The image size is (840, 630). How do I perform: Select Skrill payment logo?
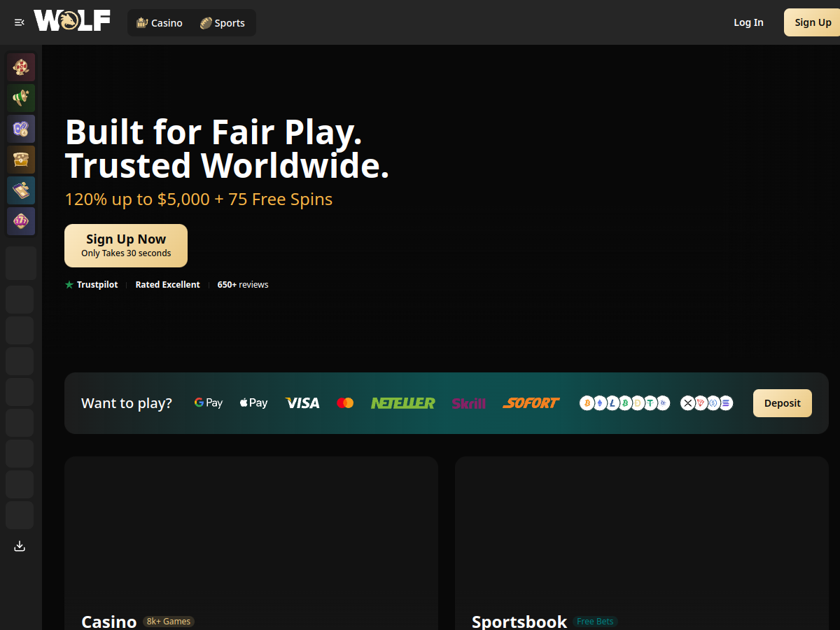469,403
